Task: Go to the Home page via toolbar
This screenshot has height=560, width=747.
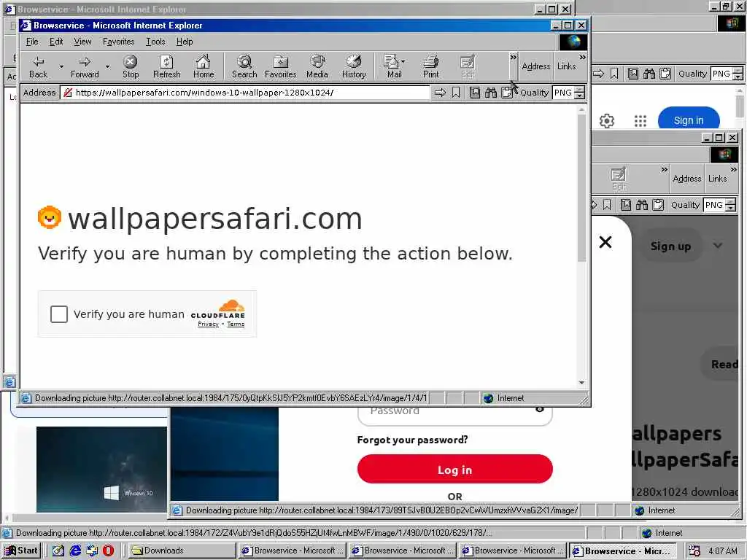Action: point(204,67)
